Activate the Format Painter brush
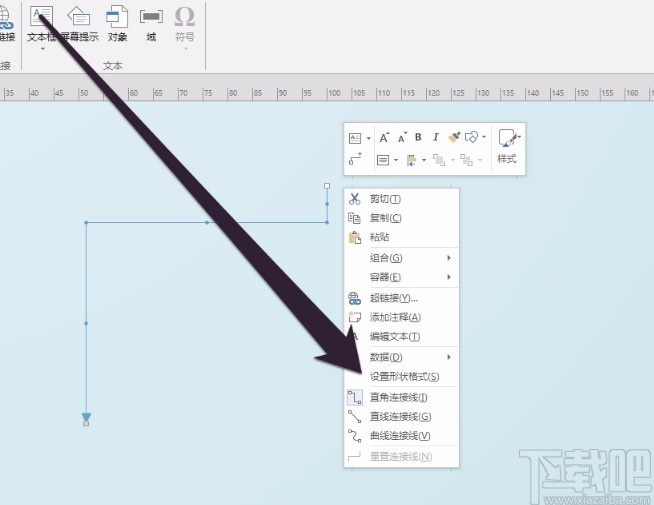The height and width of the screenshot is (505, 654). [454, 137]
